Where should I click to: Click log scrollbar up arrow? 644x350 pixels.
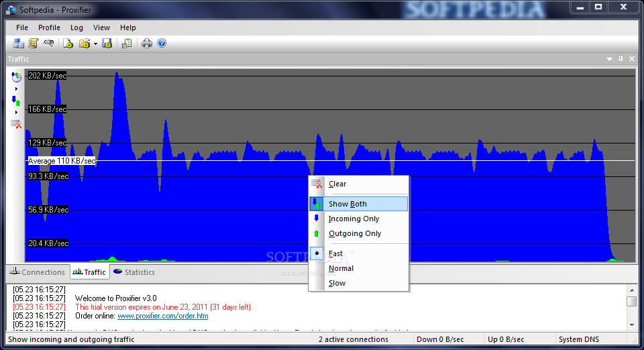pos(632,290)
